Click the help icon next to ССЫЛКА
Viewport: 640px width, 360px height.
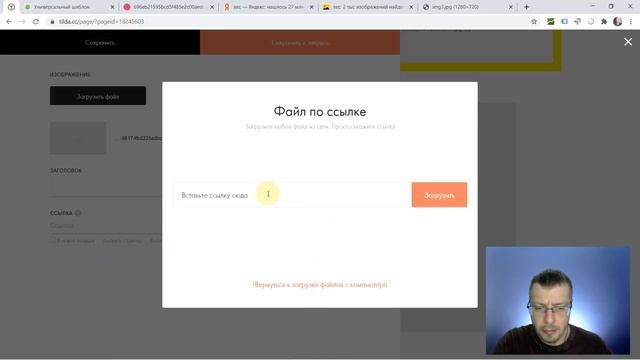click(x=78, y=213)
